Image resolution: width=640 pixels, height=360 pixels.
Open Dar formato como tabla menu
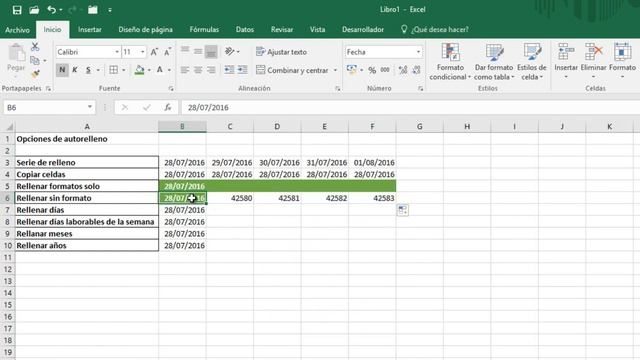click(x=494, y=62)
